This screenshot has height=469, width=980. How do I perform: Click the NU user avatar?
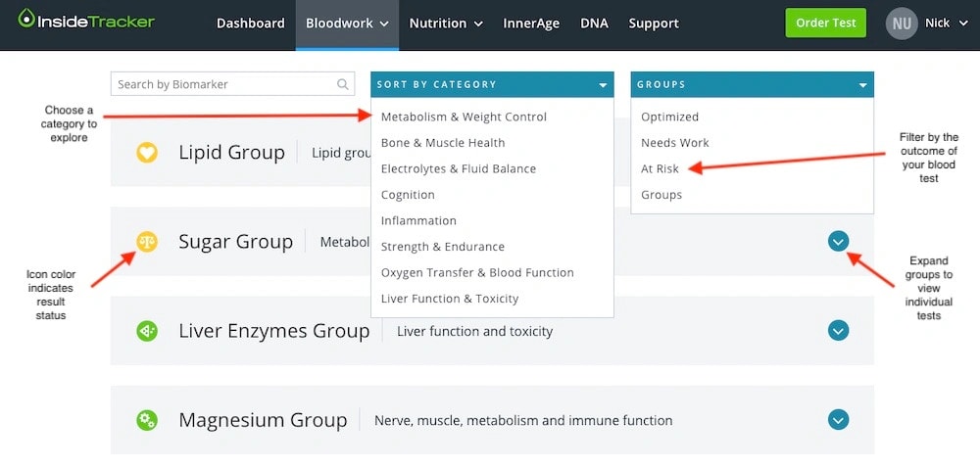point(902,23)
